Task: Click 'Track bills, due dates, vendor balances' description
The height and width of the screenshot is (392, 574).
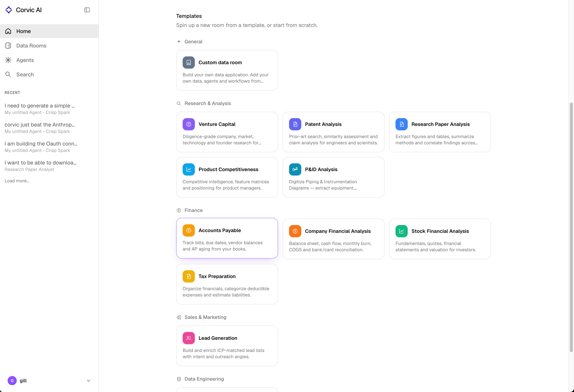Action: 222,243
